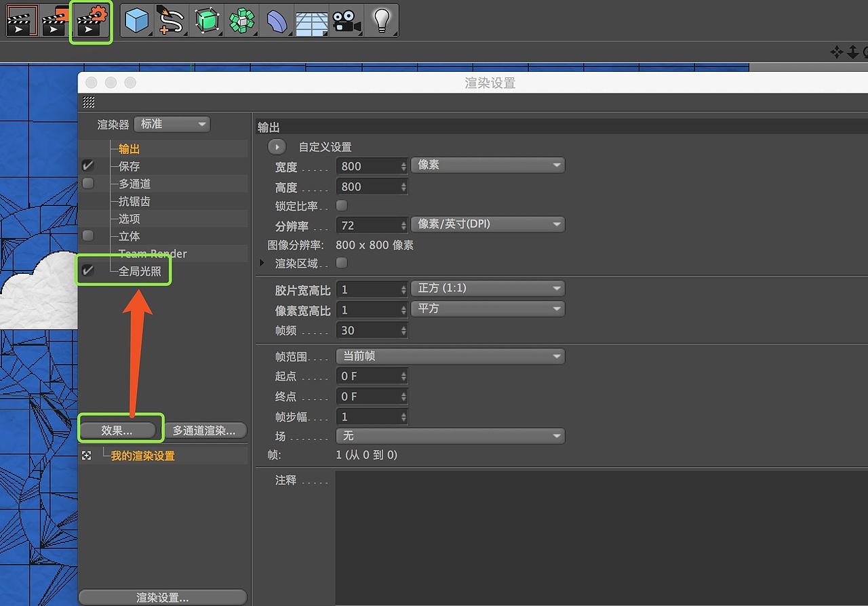868x606 pixels.
Task: Click the 效果... button
Action: [119, 430]
